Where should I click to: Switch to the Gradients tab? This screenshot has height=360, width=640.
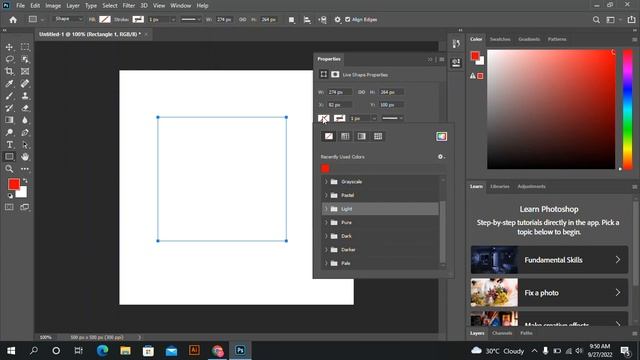pyautogui.click(x=529, y=39)
